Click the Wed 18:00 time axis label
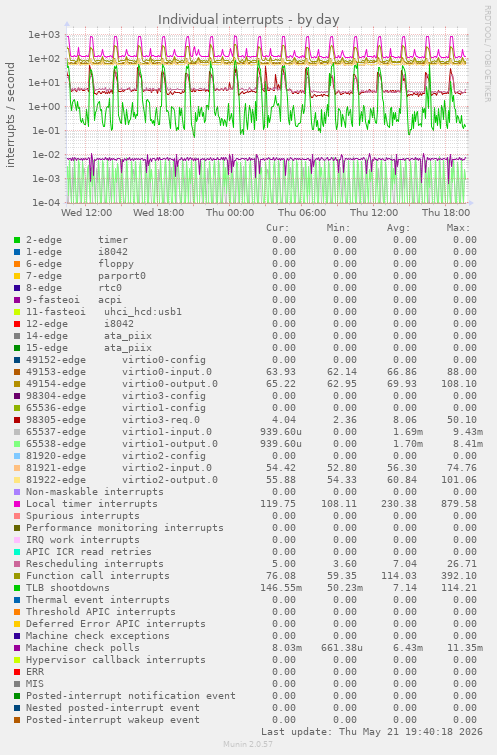 click(x=158, y=212)
